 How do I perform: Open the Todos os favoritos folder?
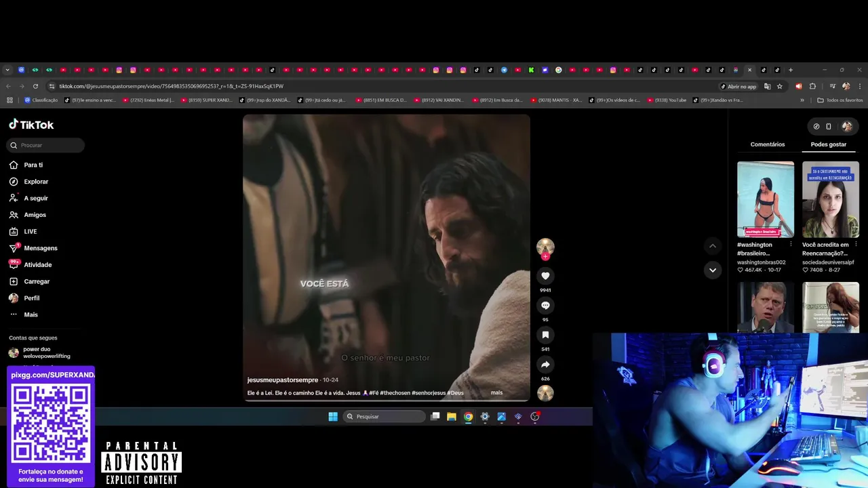[x=840, y=100]
